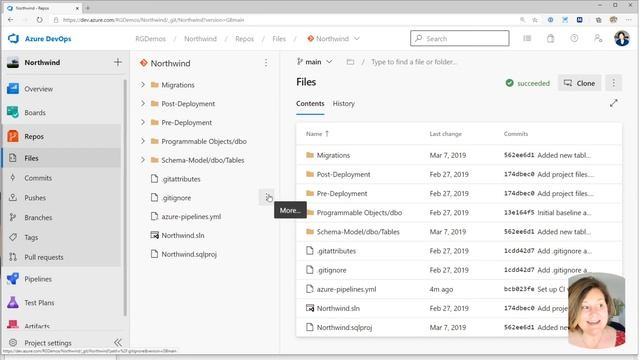
Task: Open Pull requests page
Action: point(44,257)
